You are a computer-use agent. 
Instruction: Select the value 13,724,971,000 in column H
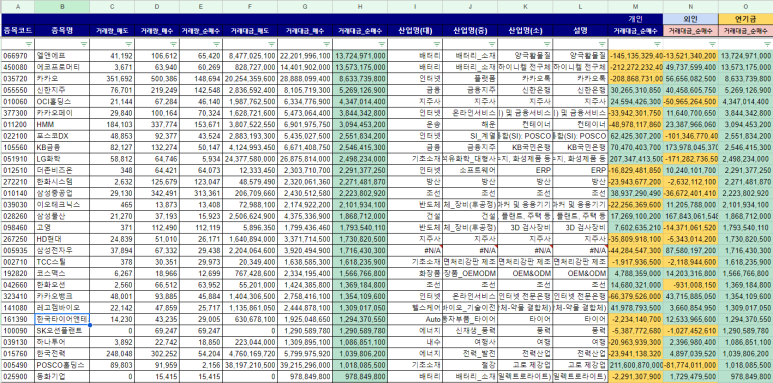[360, 55]
